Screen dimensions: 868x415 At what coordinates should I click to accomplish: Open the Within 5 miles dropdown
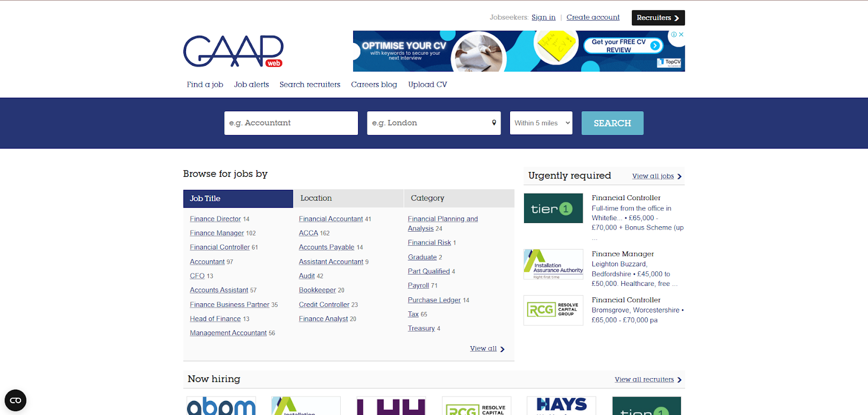(541, 123)
